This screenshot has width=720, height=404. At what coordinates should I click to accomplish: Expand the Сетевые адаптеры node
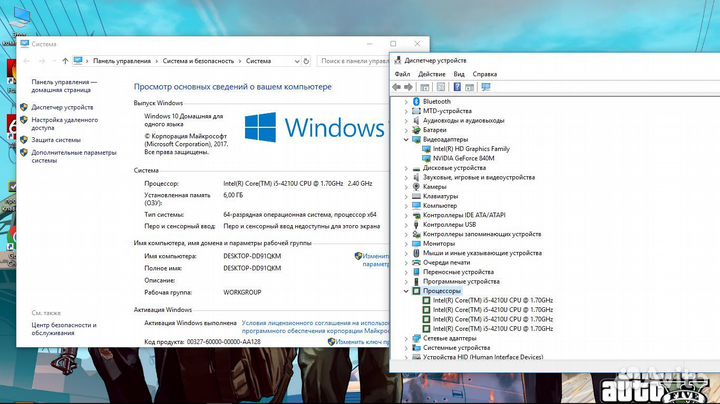(406, 338)
